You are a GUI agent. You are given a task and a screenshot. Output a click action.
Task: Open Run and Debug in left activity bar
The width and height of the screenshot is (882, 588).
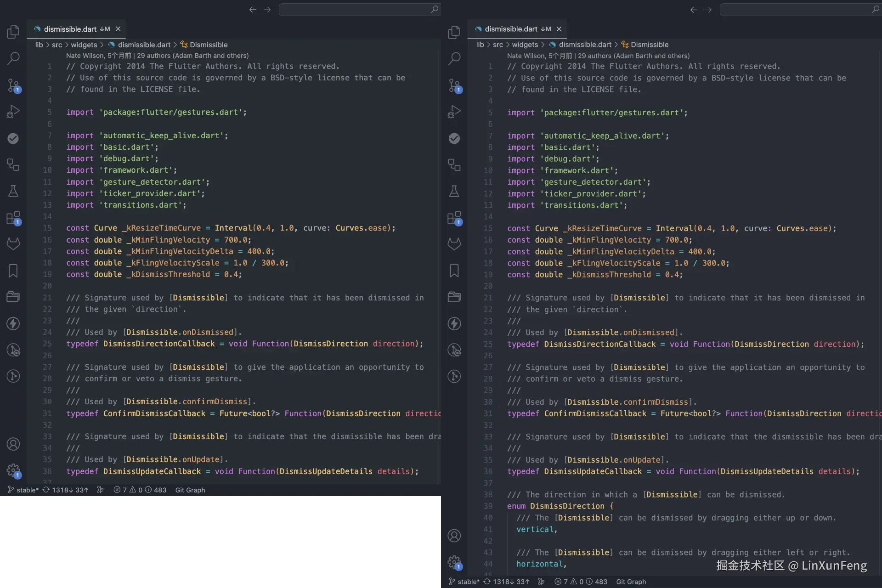(13, 112)
